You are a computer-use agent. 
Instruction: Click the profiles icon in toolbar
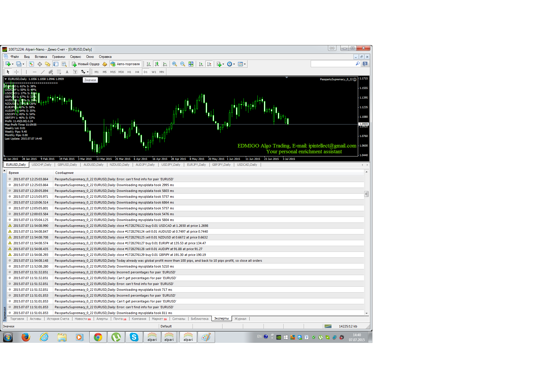(x=19, y=64)
